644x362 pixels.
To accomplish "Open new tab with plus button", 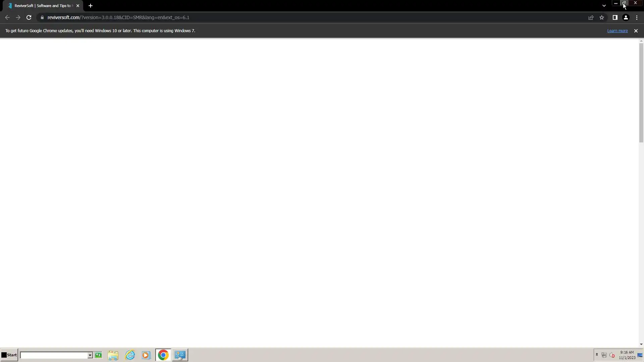I will 91,6.
